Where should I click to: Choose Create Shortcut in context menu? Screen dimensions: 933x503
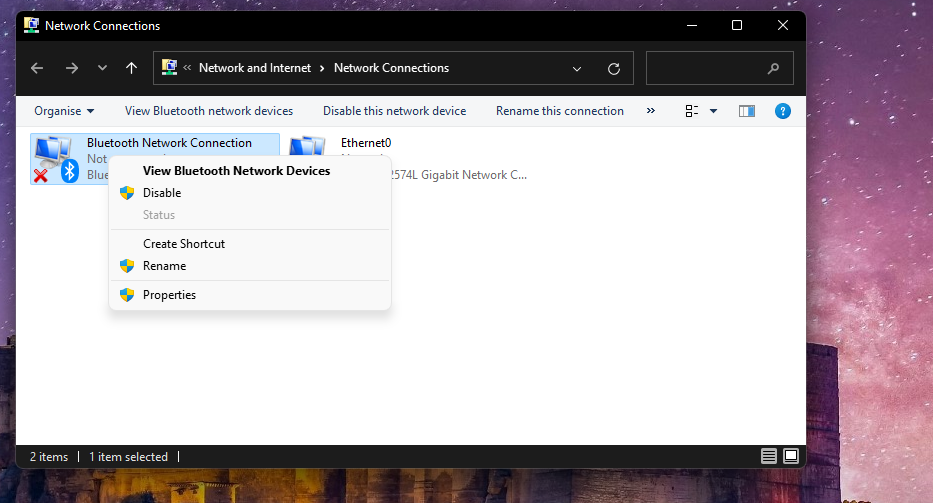tap(250, 244)
